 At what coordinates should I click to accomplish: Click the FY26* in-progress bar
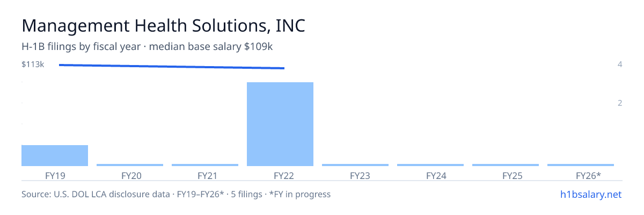[581, 165]
